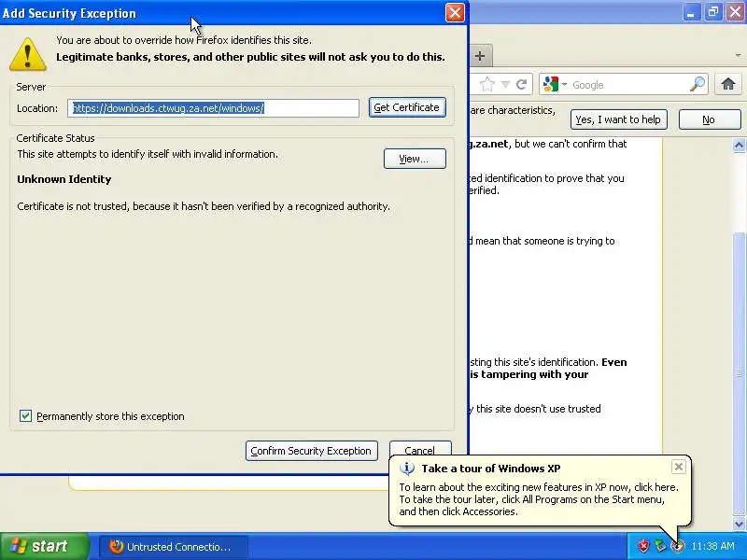Viewport: 747px width, 560px height.
Task: Click the Add Security Exception title bar
Action: [x=221, y=13]
